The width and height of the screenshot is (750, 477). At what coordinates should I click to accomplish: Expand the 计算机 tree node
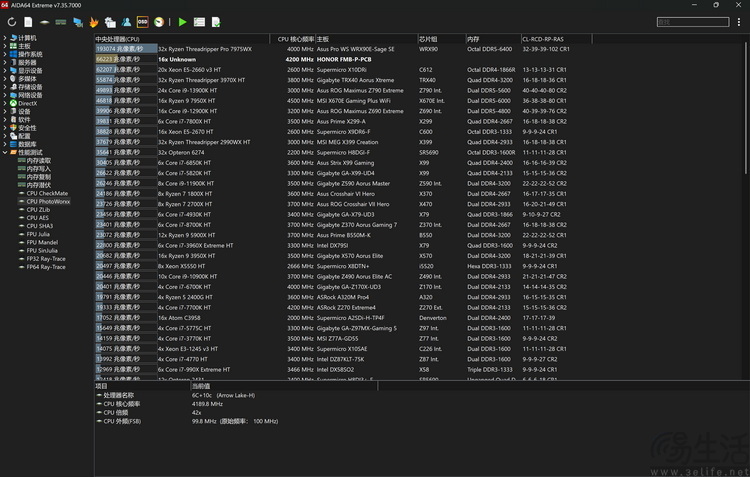[x=5, y=38]
